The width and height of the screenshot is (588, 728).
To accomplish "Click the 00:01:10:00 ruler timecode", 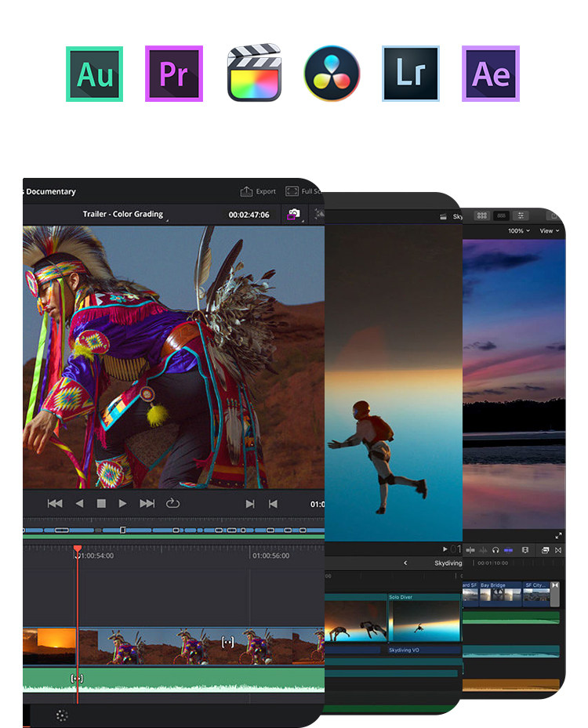I will tap(493, 563).
